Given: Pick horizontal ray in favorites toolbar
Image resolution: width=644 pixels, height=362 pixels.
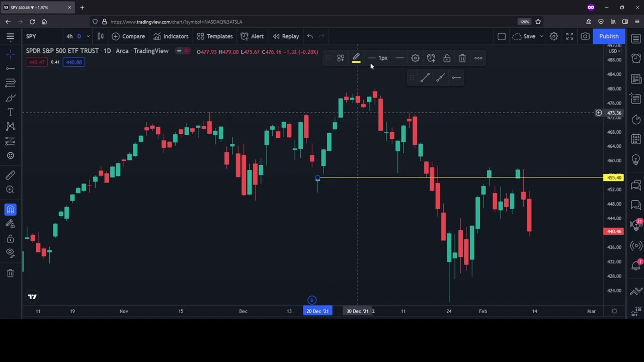Looking at the screenshot, I should coord(456,77).
